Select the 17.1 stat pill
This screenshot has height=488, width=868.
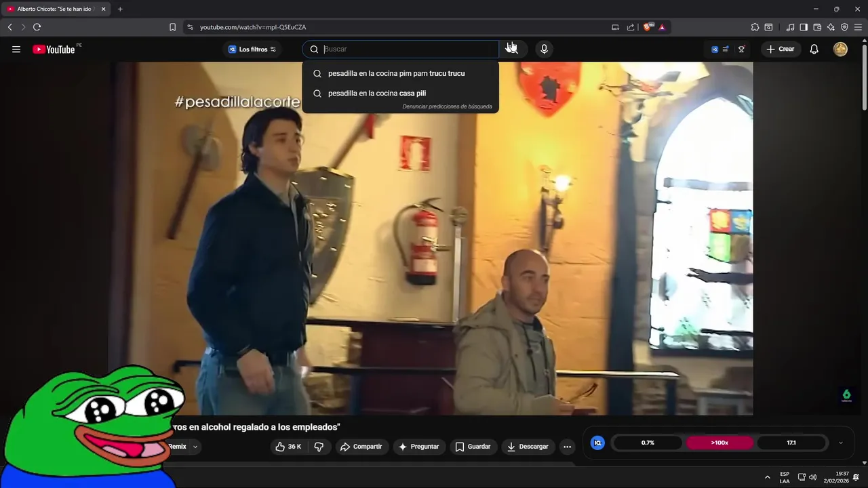(791, 443)
